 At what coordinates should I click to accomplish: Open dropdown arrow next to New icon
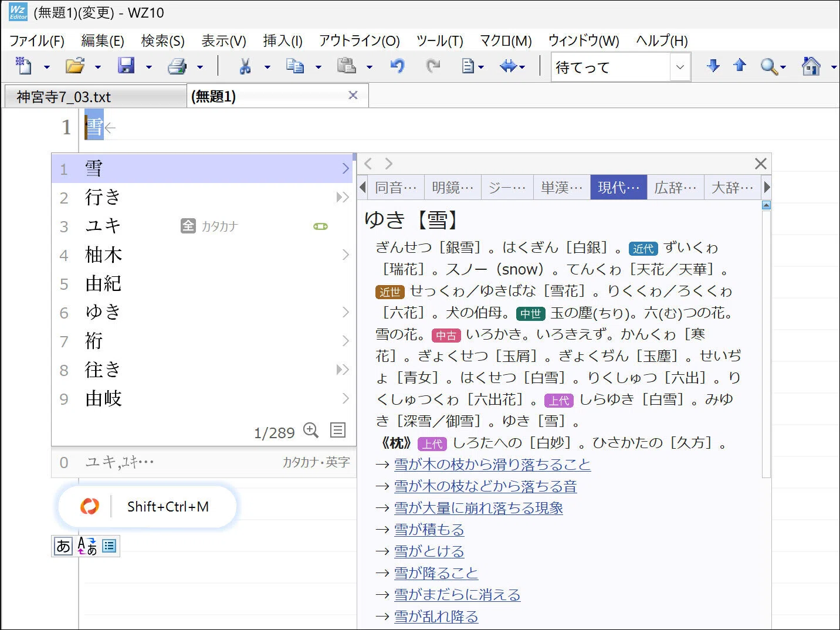(x=47, y=67)
